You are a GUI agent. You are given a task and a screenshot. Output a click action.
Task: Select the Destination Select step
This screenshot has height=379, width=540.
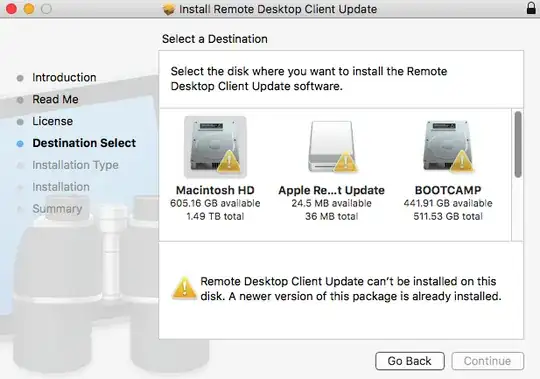84,143
